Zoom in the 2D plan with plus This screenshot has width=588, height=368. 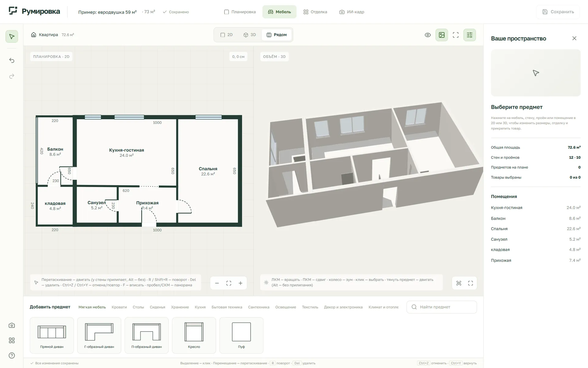pos(240,283)
